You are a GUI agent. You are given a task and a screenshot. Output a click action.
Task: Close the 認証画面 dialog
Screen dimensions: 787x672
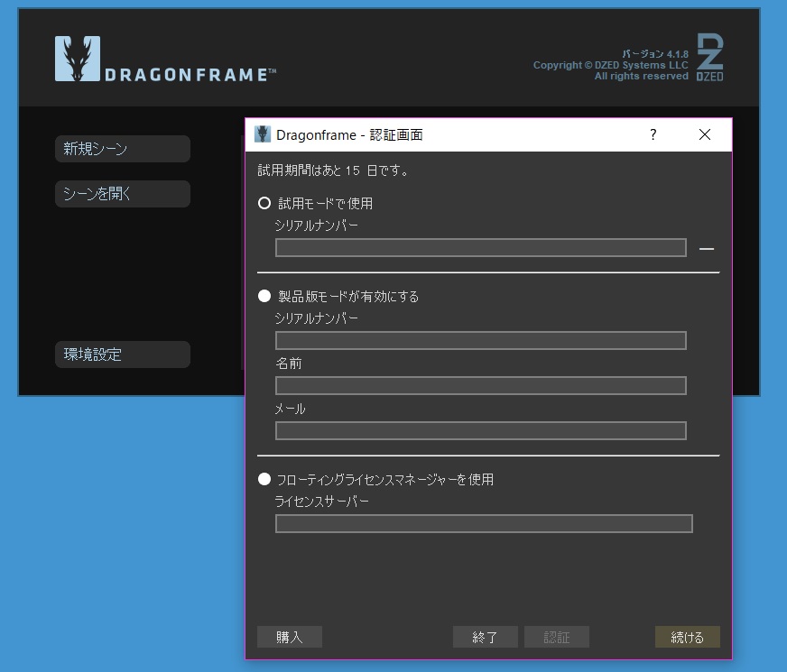click(x=705, y=134)
